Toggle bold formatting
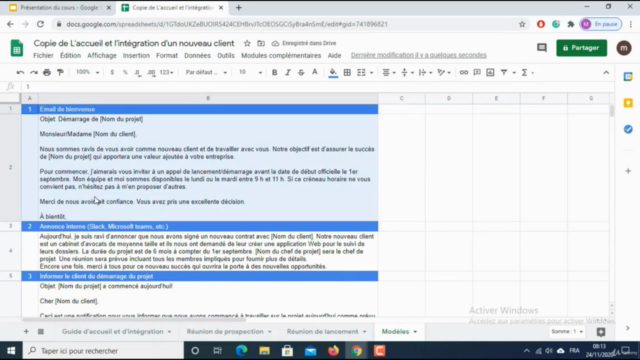640x360 pixels. pyautogui.click(x=275, y=73)
